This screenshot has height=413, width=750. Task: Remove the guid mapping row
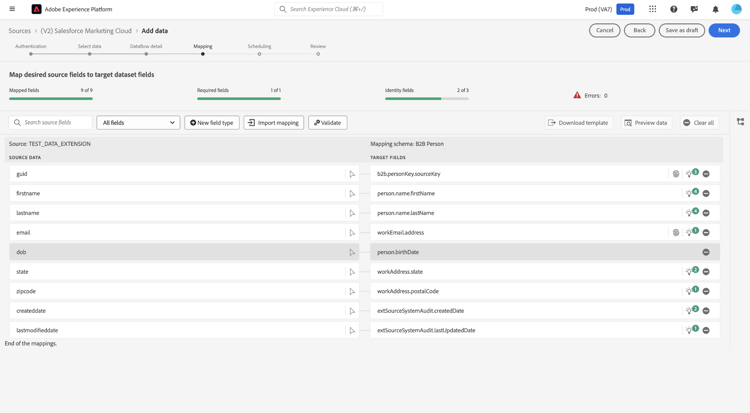point(706,174)
